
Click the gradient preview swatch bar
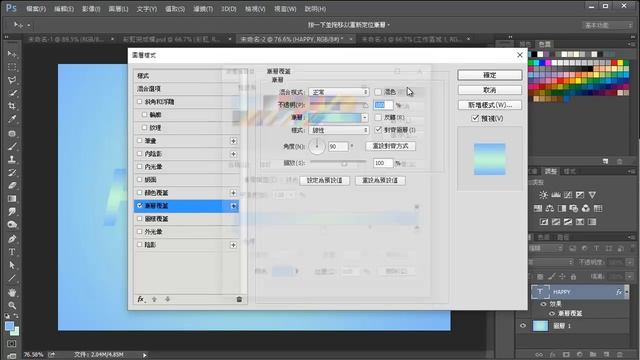pyautogui.click(x=335, y=118)
